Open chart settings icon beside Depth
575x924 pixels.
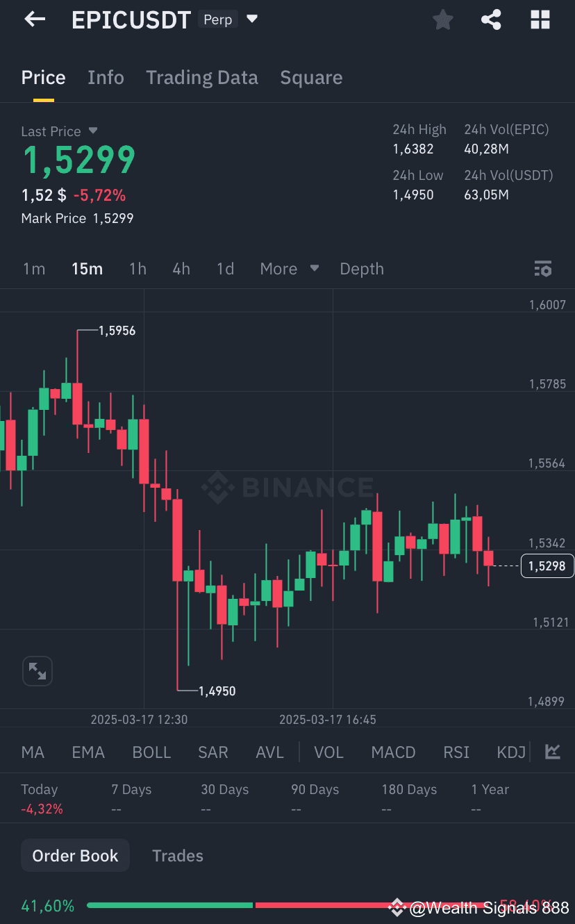tap(542, 268)
